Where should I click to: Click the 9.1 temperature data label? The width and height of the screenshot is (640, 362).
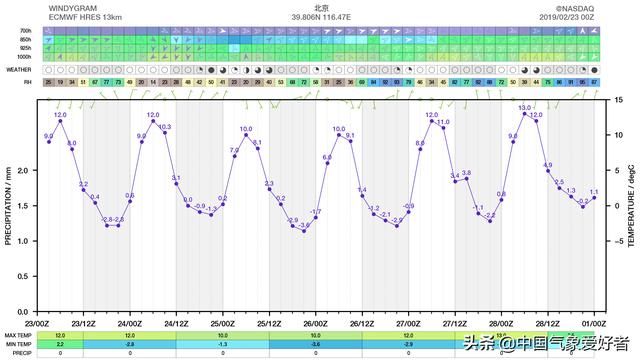[x=350, y=135]
